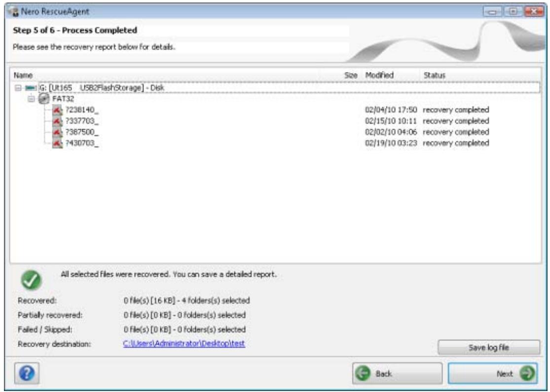The width and height of the screenshot is (550, 392).
Task: Click the file icon beside ?387500_
Action: [57, 132]
